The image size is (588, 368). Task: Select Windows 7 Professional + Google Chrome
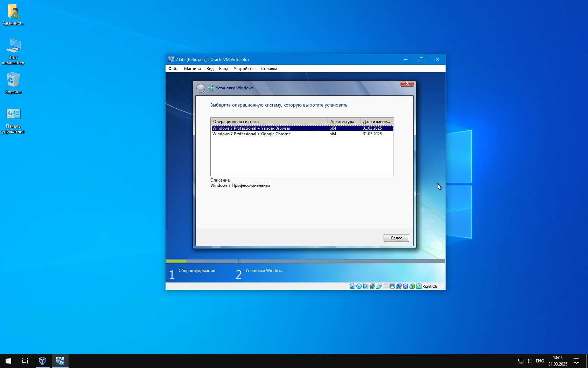click(x=251, y=134)
